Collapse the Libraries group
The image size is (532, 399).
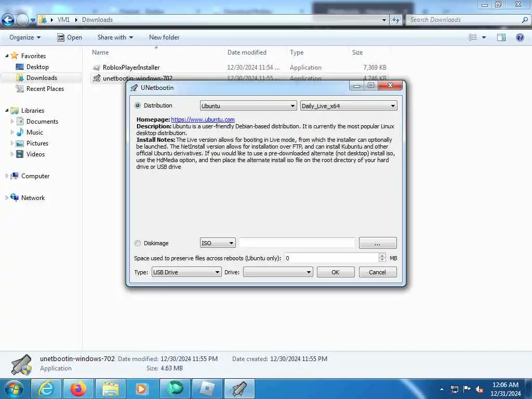point(7,110)
